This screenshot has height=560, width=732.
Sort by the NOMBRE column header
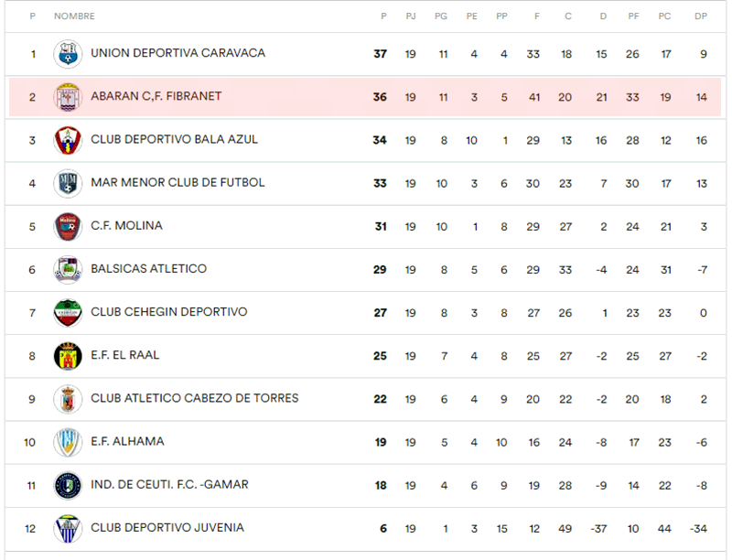coord(74,16)
